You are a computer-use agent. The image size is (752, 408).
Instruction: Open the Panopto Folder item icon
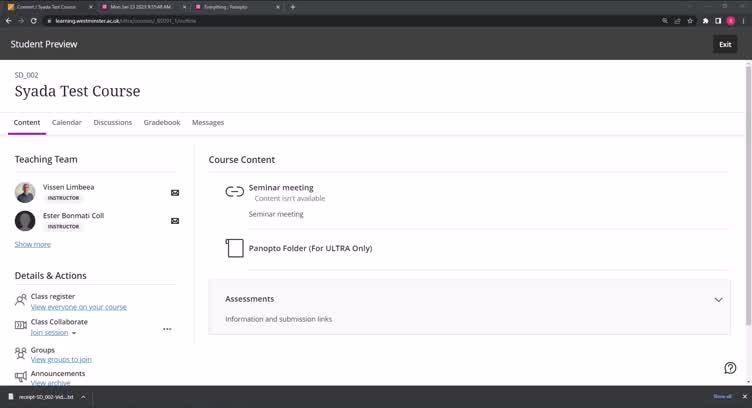click(234, 248)
